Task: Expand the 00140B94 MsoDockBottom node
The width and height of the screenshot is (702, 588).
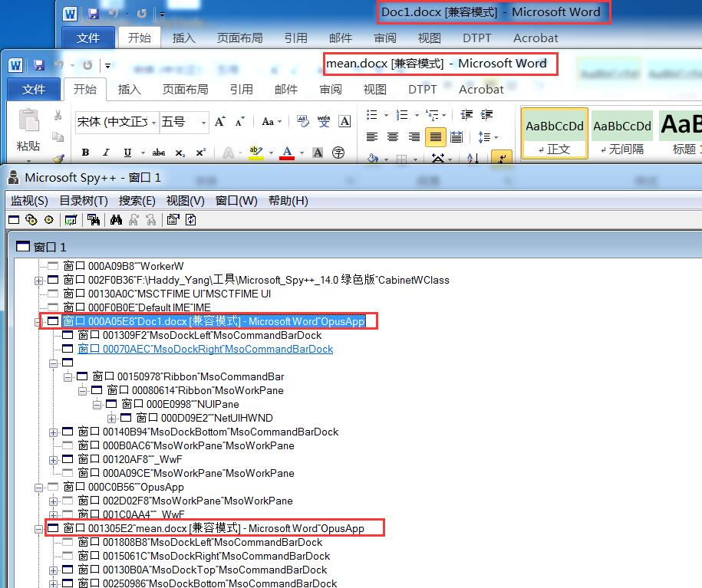Action: [53, 432]
